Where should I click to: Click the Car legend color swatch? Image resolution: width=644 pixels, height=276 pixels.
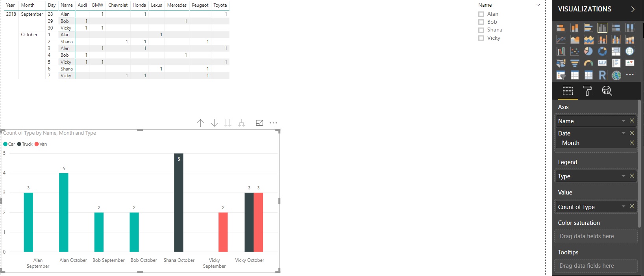(6, 144)
